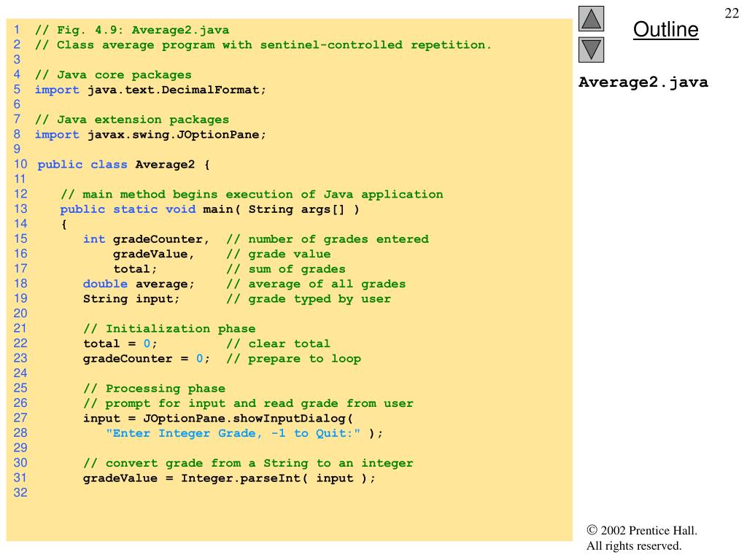This screenshot has height=560, width=747.
Task: Click the comment about sentinel-controlled repetition
Action: [263, 44]
